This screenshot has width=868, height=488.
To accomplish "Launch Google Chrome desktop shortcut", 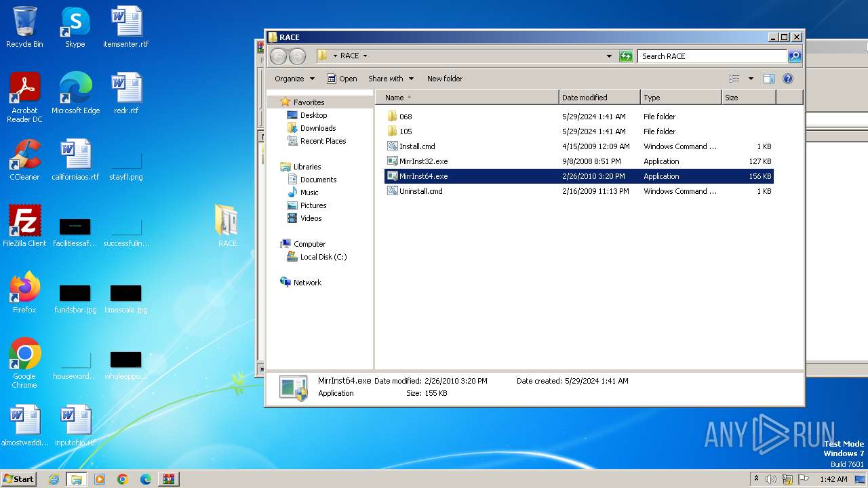I will (x=24, y=363).
